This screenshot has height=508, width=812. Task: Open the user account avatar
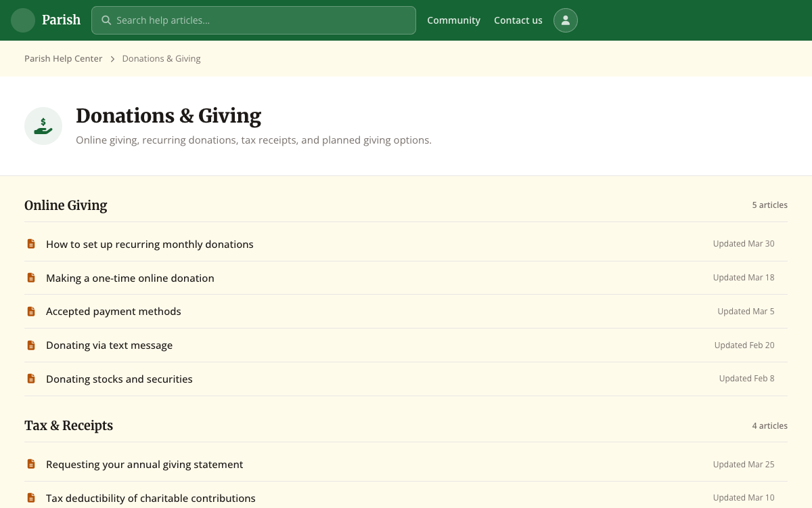566,20
